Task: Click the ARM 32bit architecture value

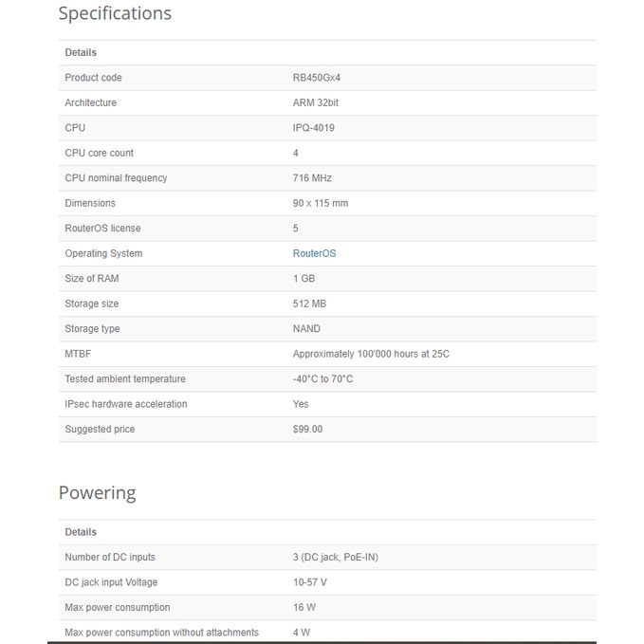Action: (x=318, y=102)
